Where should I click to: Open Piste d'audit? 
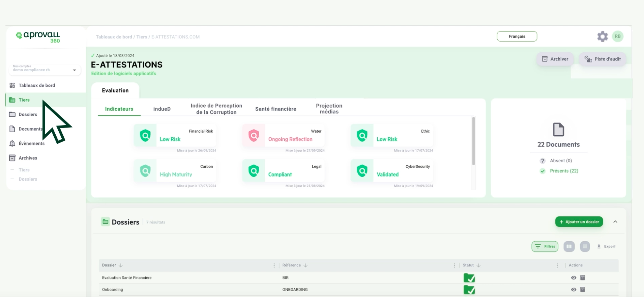(x=603, y=59)
